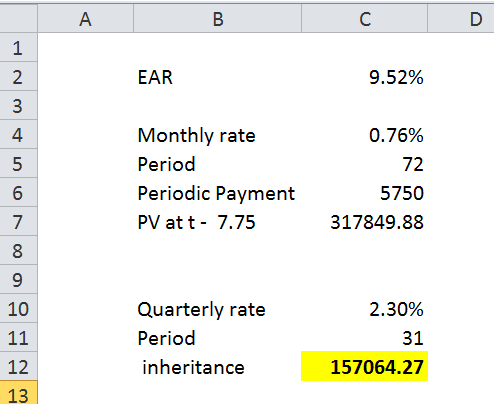Select the cell with 317849.88
Image resolution: width=494 pixels, height=404 pixels.
365,222
